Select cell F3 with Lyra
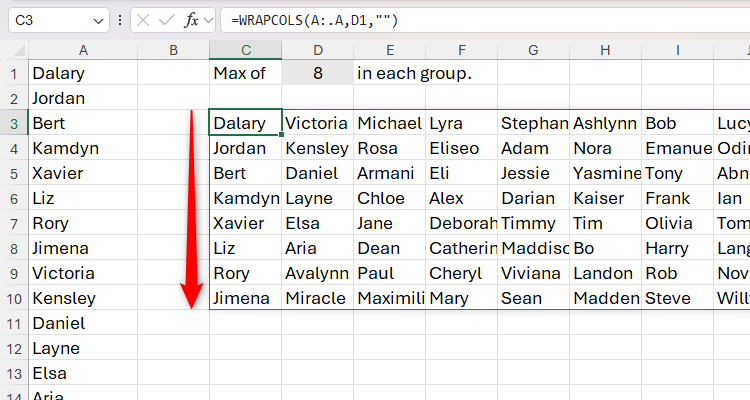 click(x=462, y=123)
